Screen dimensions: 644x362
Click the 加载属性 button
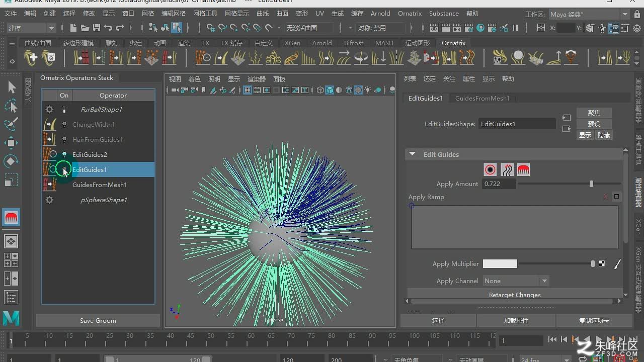[x=516, y=320]
